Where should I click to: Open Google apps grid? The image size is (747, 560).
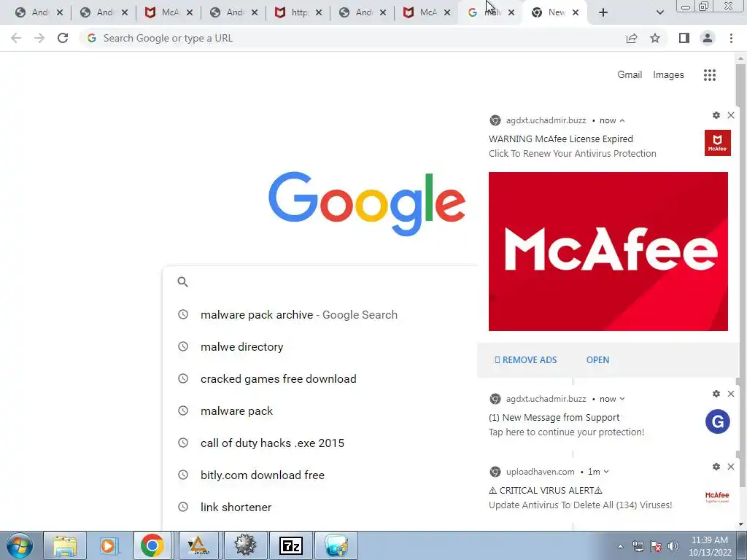[x=709, y=75]
